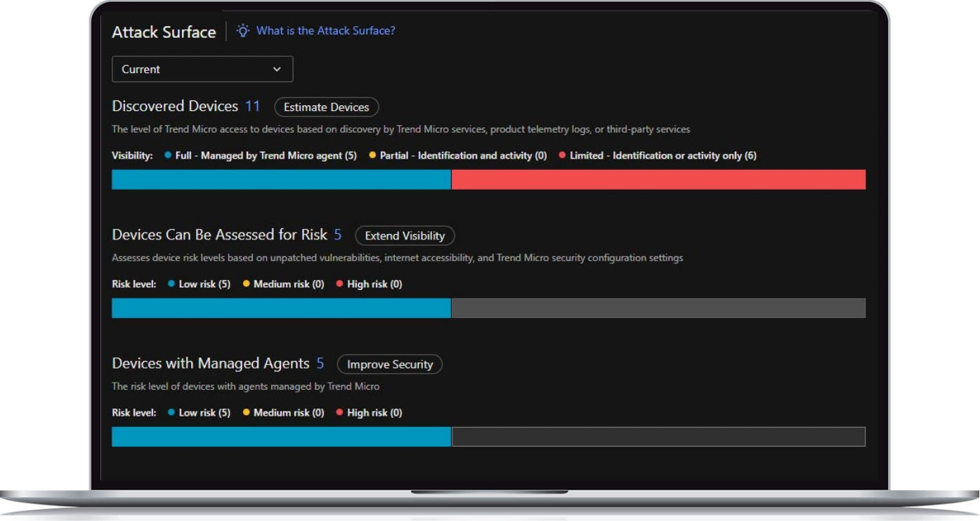The height and width of the screenshot is (521, 980).
Task: Click the High risk dot under Assessed for Risk
Action: [340, 284]
